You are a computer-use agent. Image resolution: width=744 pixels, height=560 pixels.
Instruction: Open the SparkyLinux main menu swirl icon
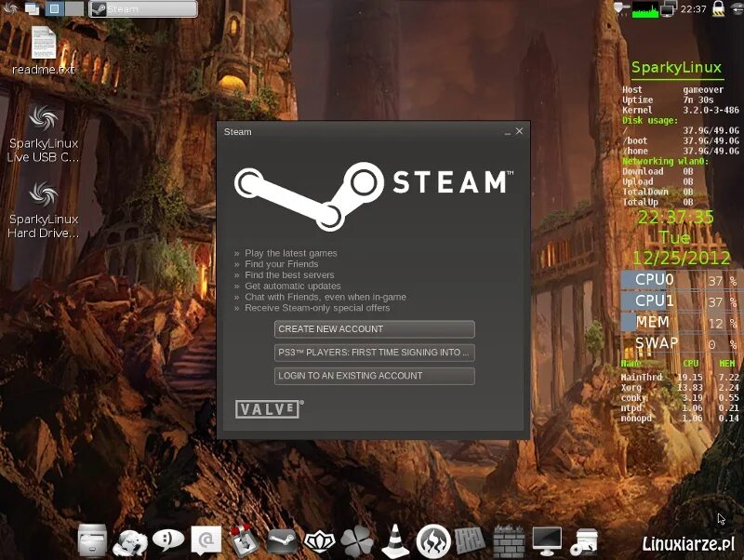click(10, 8)
